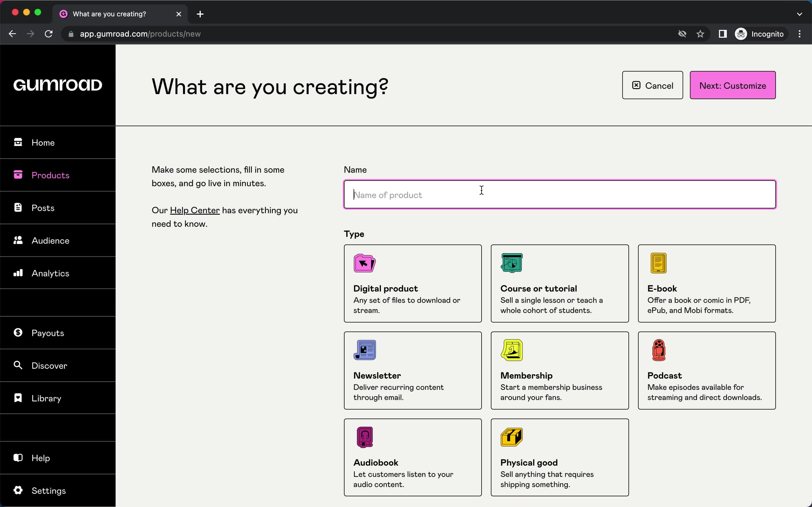The width and height of the screenshot is (812, 507).
Task: Navigate to Analytics in sidebar
Action: coord(50,272)
